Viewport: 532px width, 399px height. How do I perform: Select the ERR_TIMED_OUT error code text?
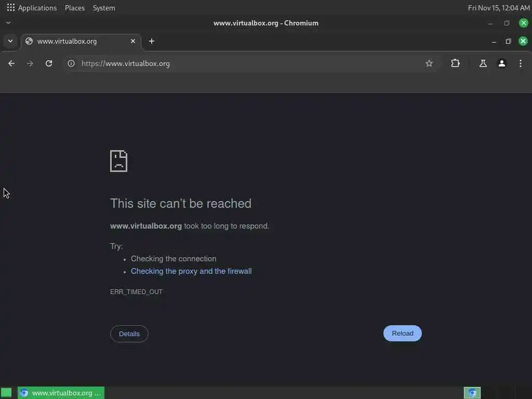coord(136,292)
